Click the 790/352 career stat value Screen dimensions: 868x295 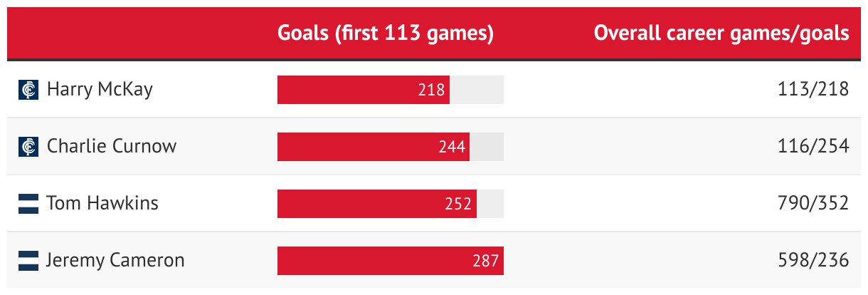pos(814,204)
